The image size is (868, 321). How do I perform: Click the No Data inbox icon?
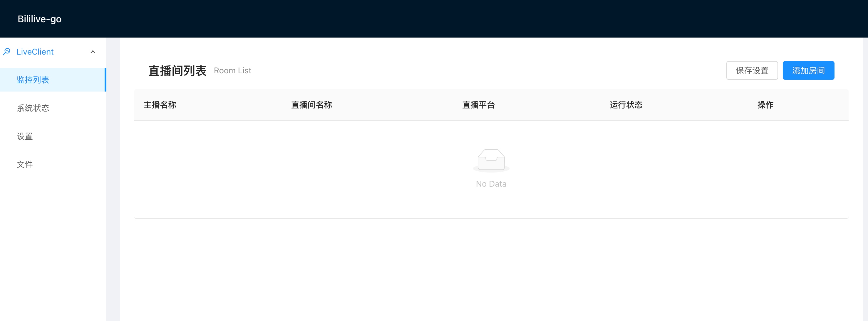click(x=491, y=160)
